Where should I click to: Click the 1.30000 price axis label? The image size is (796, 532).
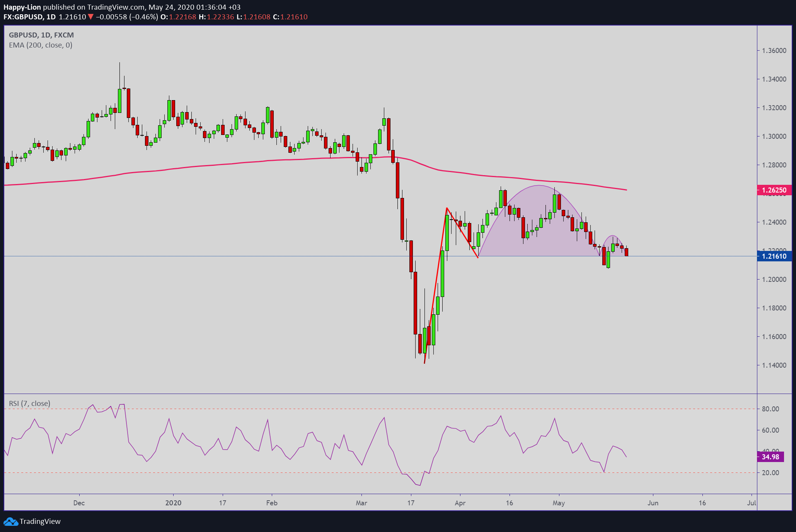click(774, 136)
